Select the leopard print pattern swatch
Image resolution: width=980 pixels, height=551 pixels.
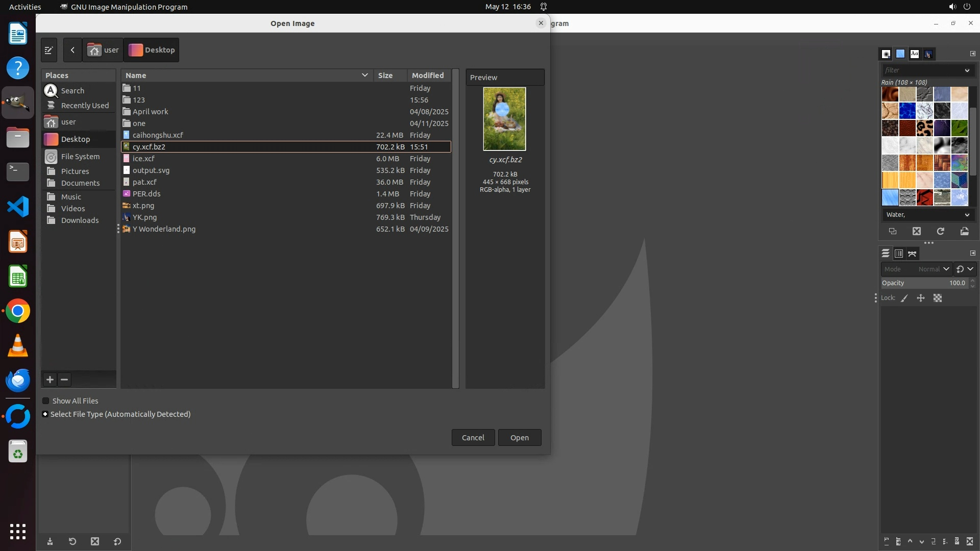(924, 128)
